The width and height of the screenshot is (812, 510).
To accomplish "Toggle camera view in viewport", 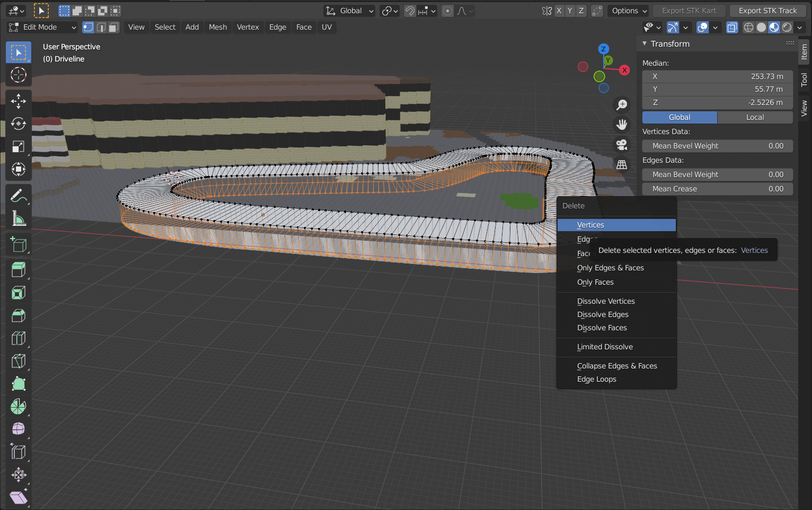I will (622, 145).
